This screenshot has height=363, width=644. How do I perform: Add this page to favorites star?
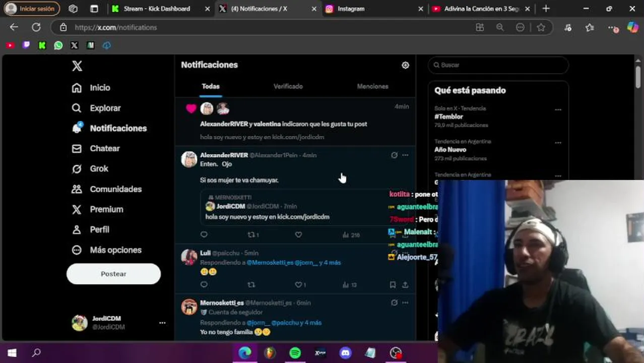pyautogui.click(x=541, y=27)
